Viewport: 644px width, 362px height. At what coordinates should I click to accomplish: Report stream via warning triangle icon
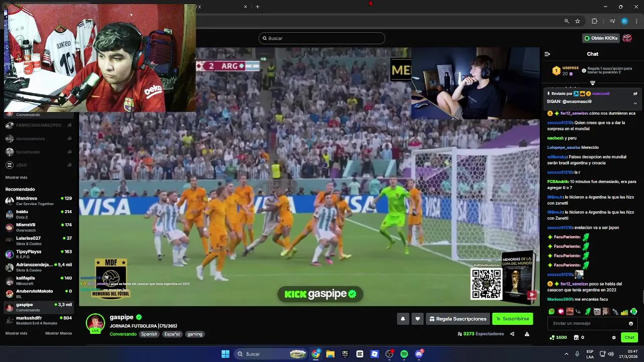pyautogui.click(x=527, y=334)
